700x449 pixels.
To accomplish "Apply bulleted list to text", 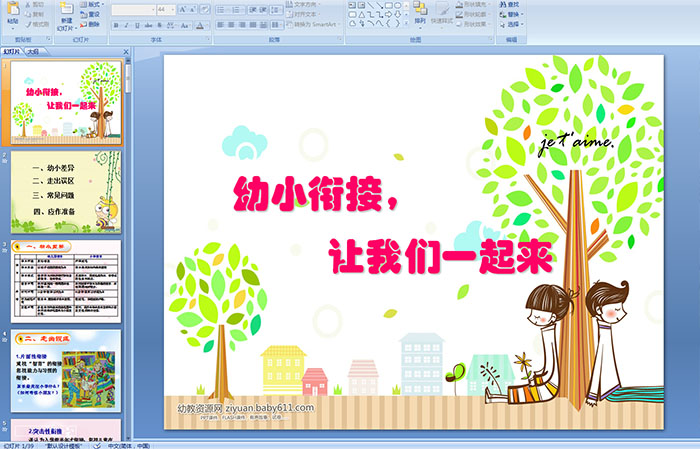I will (x=222, y=9).
